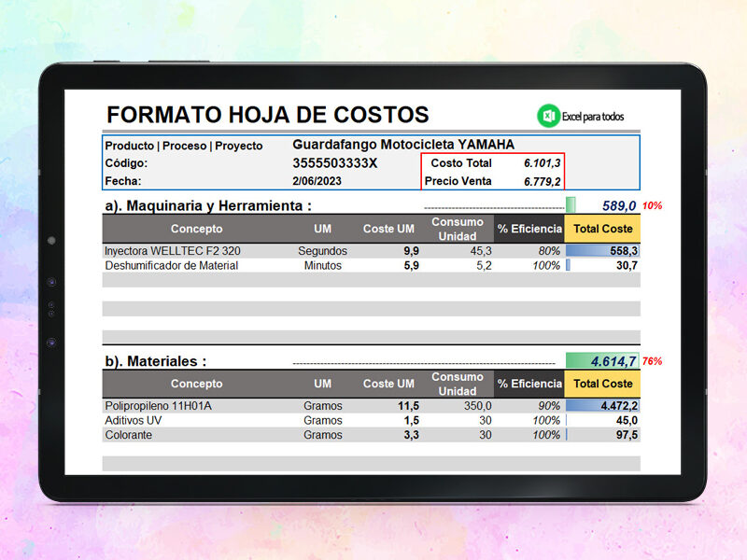This screenshot has width=747, height=560.
Task: Select the consumo value 5,2
Action: pos(484,266)
